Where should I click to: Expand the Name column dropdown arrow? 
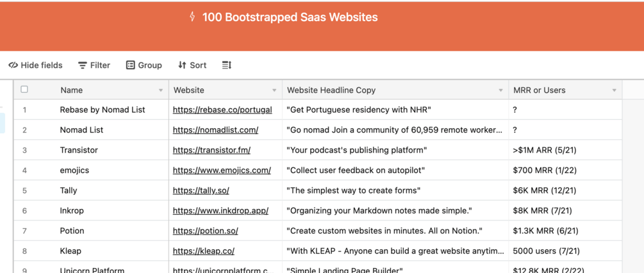pyautogui.click(x=161, y=90)
